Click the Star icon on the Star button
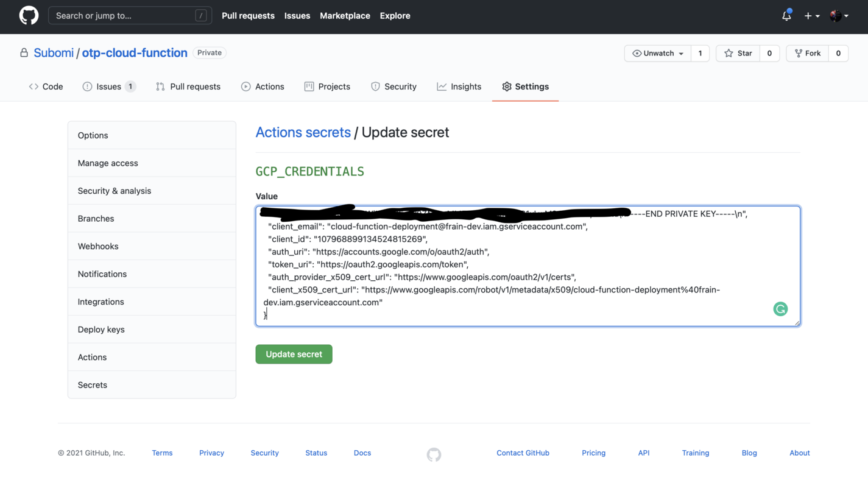The image size is (868, 491). 729,53
